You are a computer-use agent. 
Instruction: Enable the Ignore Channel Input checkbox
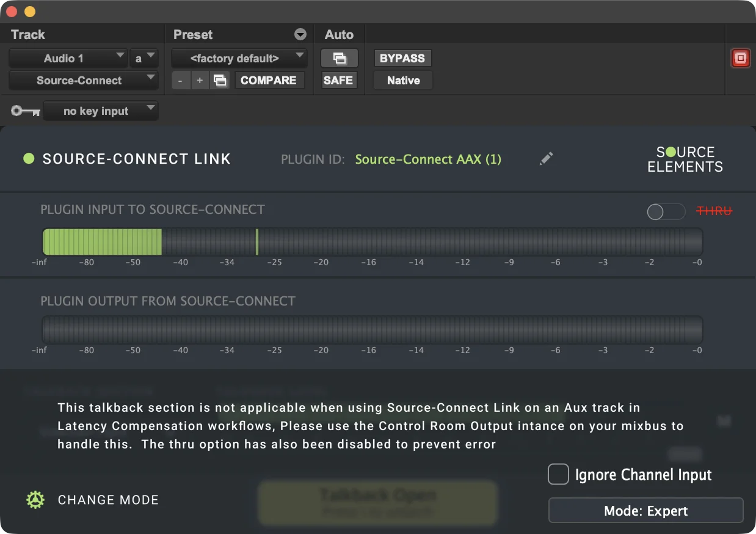click(x=558, y=474)
